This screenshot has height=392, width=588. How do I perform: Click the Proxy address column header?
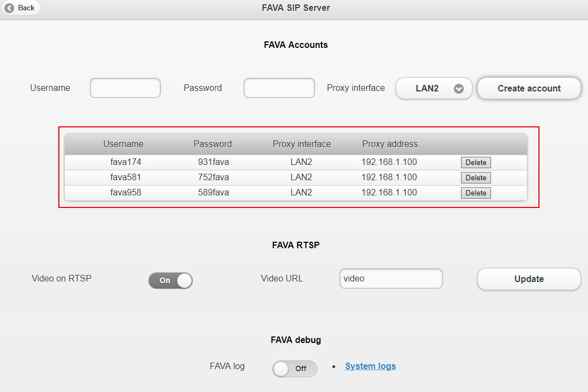click(390, 144)
